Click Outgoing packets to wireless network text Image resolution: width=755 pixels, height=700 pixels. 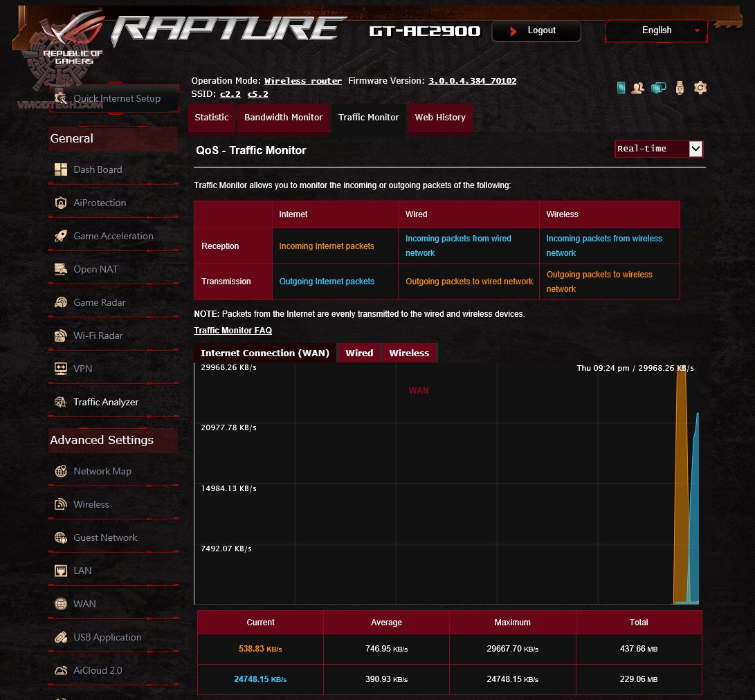tap(599, 282)
